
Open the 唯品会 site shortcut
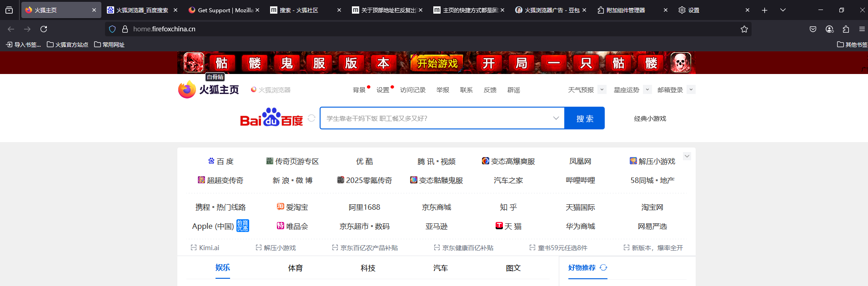point(292,226)
